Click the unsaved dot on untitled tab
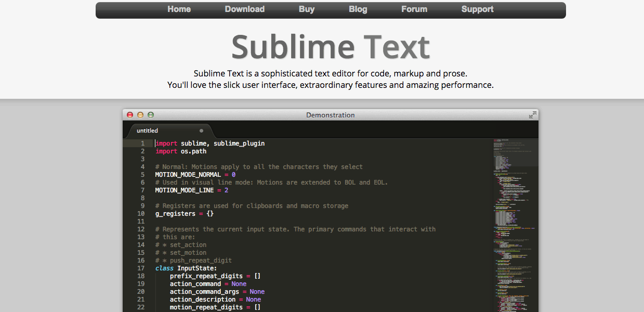644x312 pixels. pyautogui.click(x=201, y=131)
